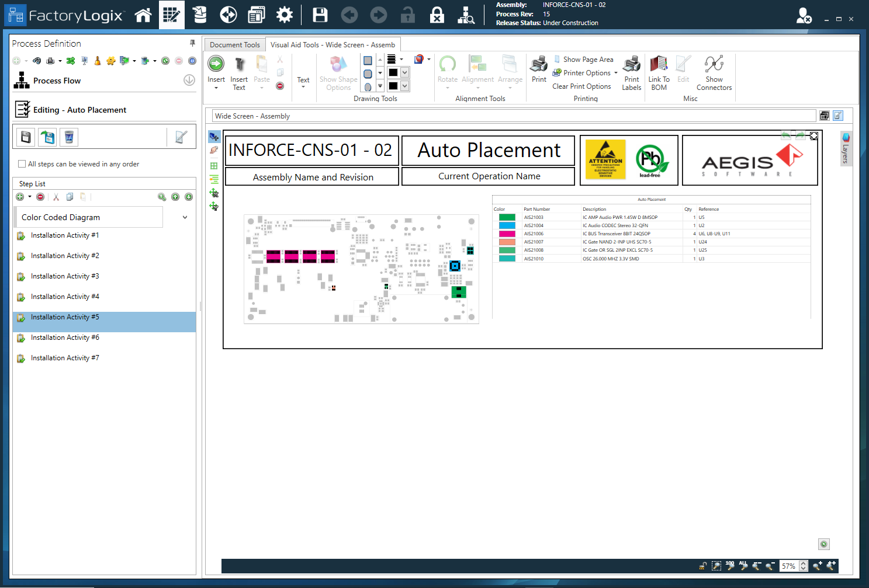Check 'All steps can be viewed in any order'
Screen dimensions: 869x588
coord(22,164)
